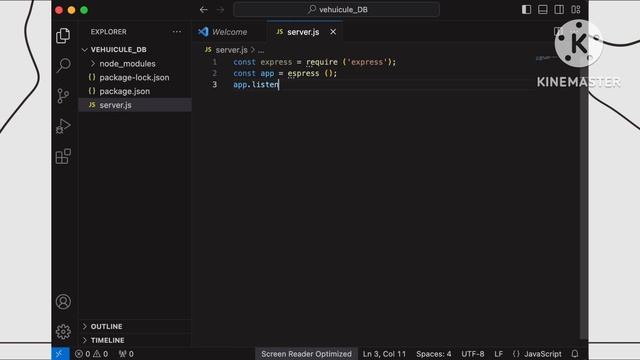Expand the OUTLINE section

click(135, 327)
